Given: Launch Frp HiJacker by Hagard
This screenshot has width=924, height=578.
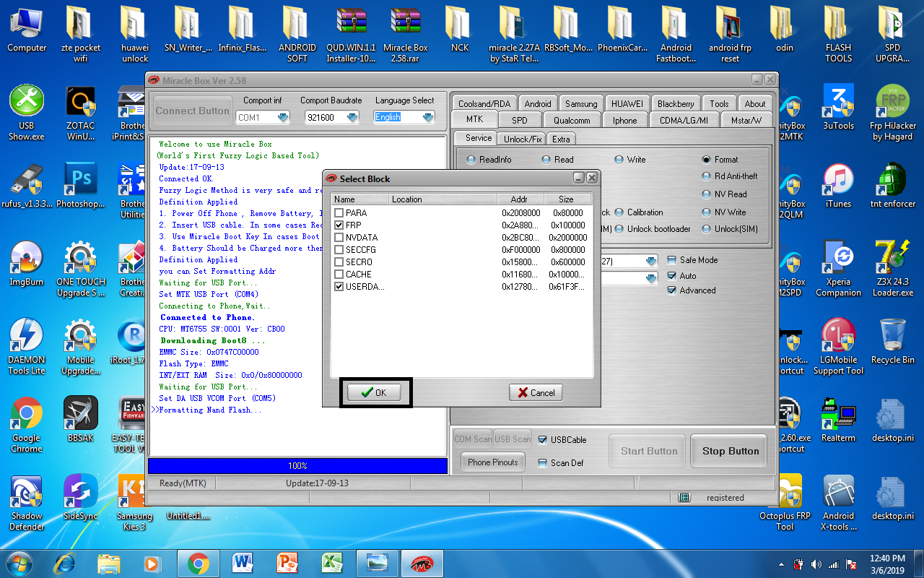Looking at the screenshot, I should point(892,113).
